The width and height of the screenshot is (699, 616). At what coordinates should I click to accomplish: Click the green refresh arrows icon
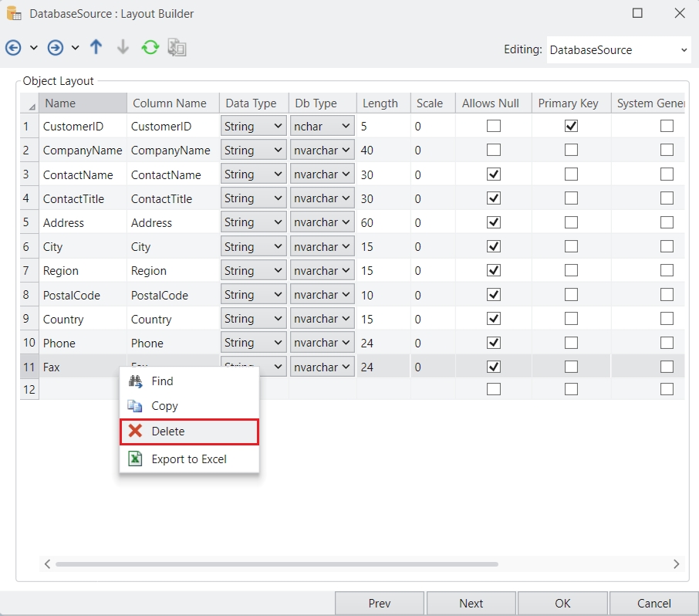tap(150, 48)
